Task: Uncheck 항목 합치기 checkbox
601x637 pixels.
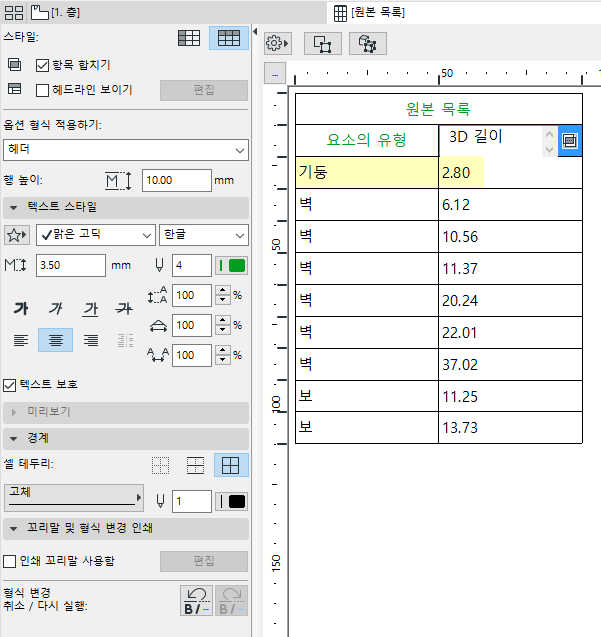Action: point(42,65)
